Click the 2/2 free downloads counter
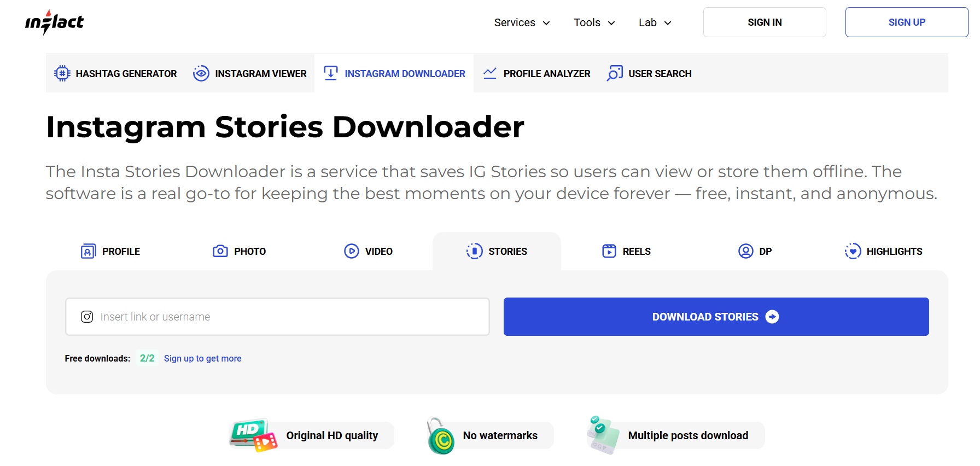 (147, 358)
